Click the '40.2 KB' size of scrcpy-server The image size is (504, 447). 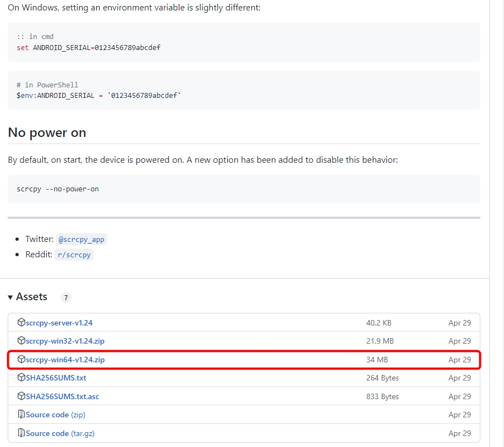coord(379,323)
